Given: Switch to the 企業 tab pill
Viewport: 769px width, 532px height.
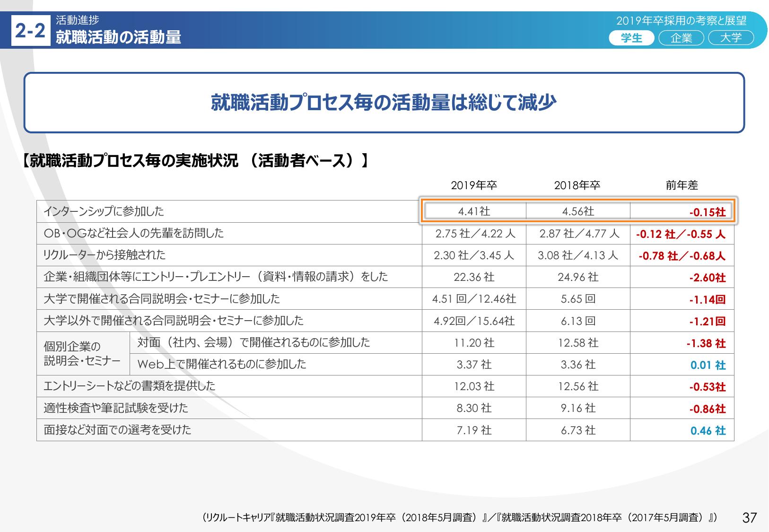Looking at the screenshot, I should pos(681,38).
